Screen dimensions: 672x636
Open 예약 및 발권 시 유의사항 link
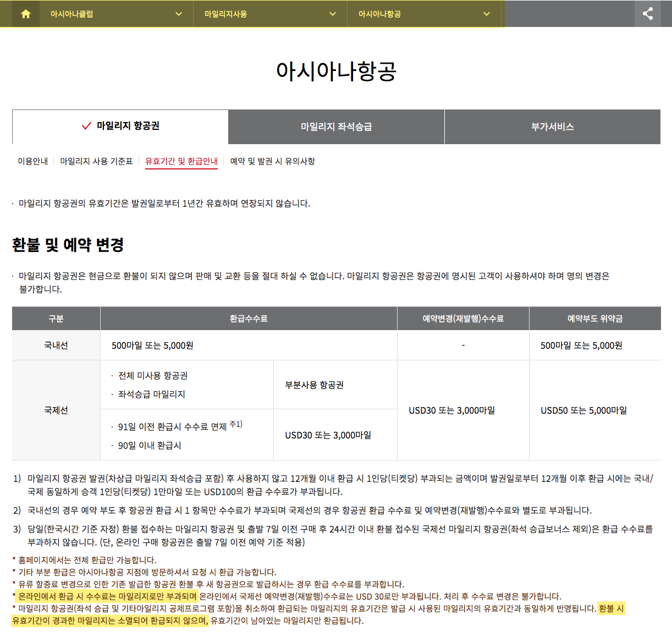[273, 161]
